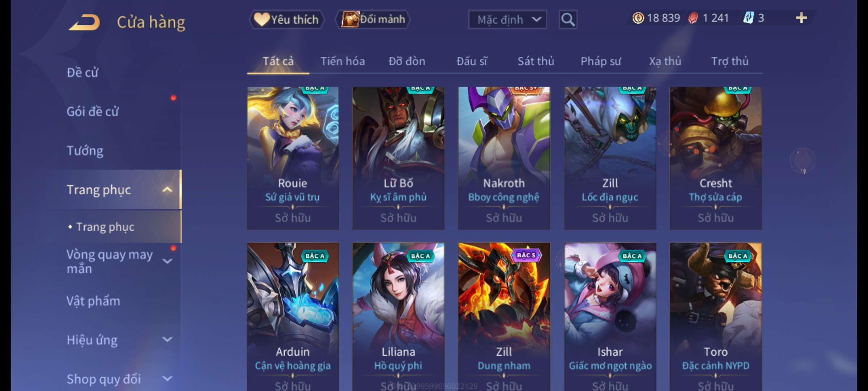Collapse the Trang phục sidebar section
The image size is (868, 391).
167,189
